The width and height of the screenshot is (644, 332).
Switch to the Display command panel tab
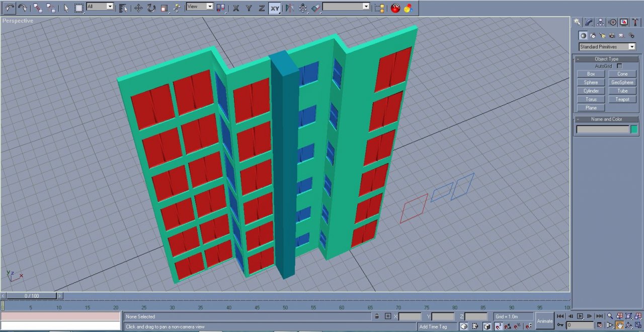(624, 22)
